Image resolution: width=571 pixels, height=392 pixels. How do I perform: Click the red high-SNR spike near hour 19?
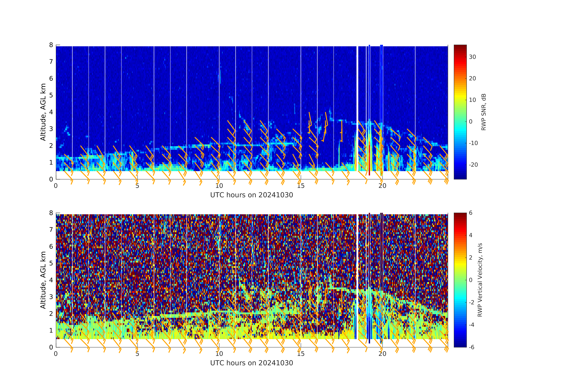pos(369,160)
